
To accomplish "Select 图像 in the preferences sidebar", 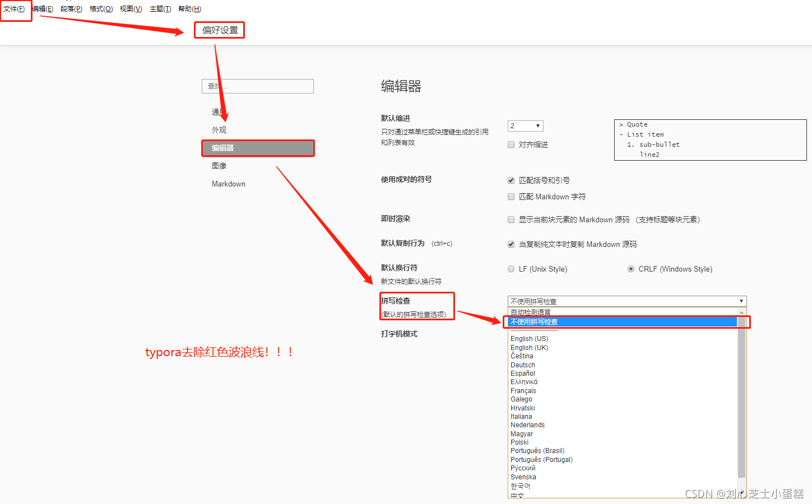I will point(219,166).
